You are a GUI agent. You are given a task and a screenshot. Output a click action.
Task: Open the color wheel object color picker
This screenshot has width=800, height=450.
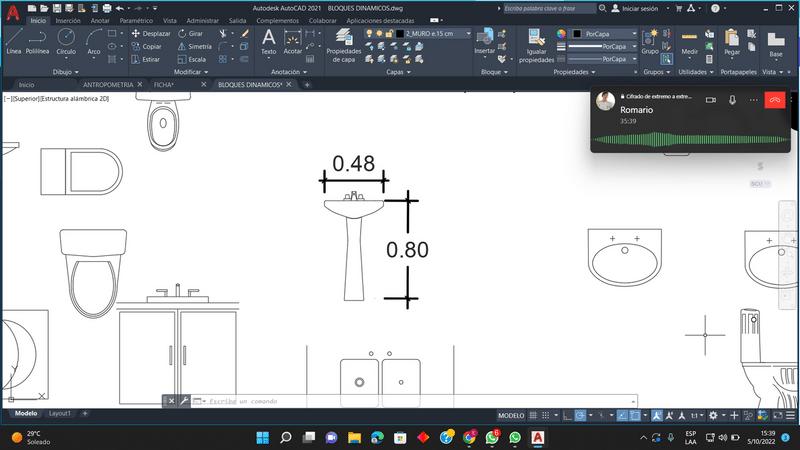[x=561, y=34]
